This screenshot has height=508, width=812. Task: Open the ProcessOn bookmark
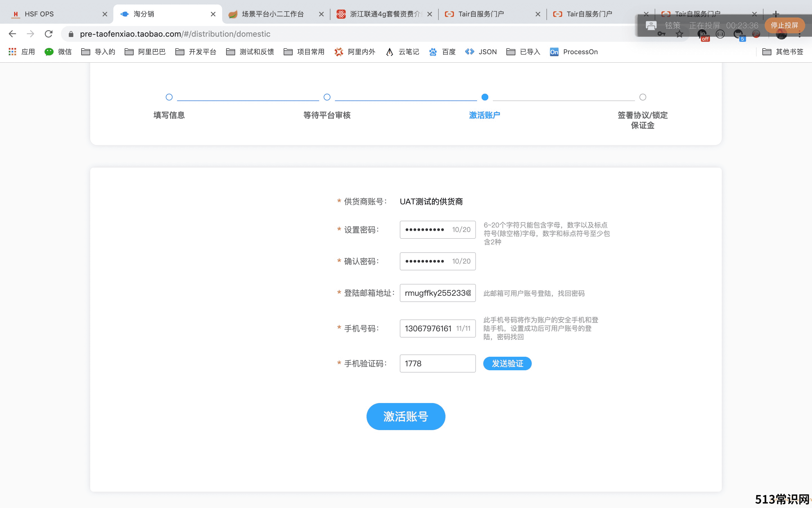[x=574, y=52]
